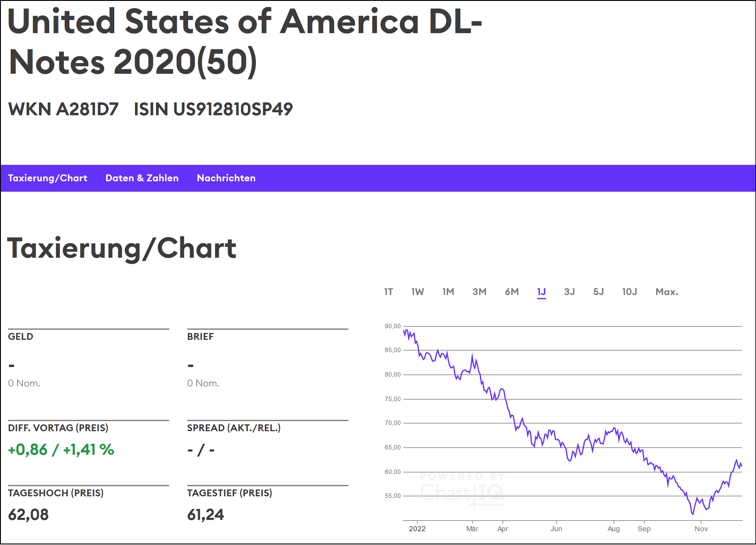Click the ChartIQ watermark logo
This screenshot has height=545, width=756.
(x=462, y=491)
